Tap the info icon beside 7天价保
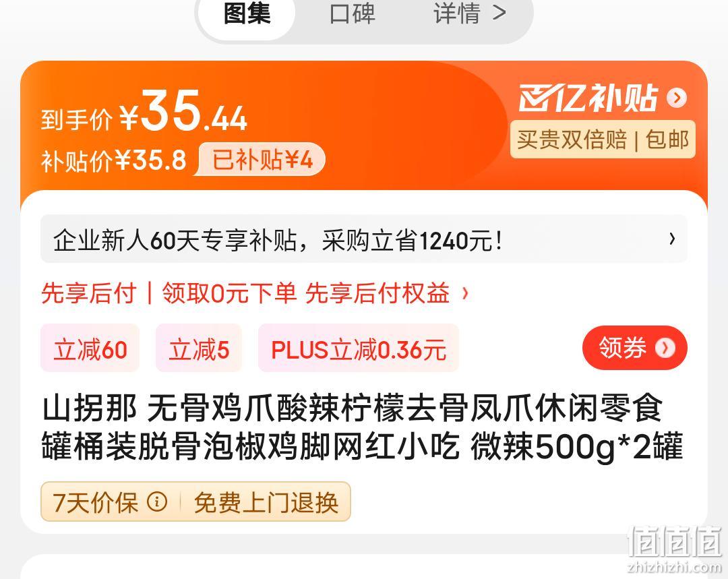 tap(157, 501)
